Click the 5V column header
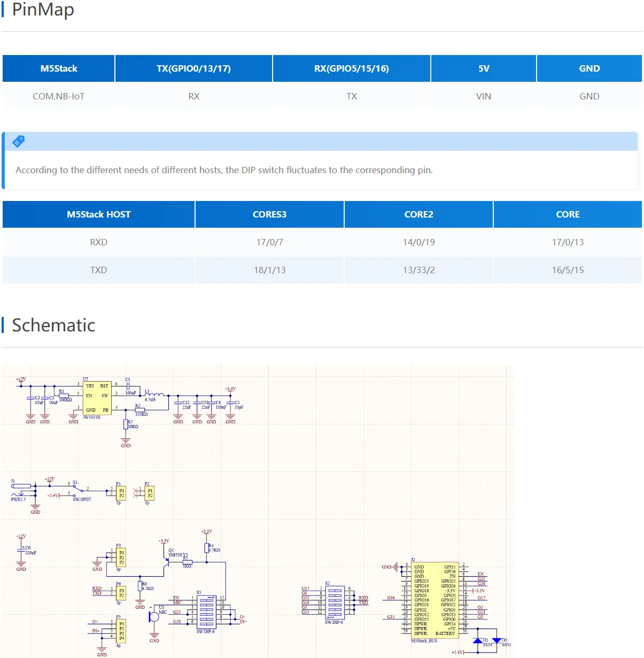The height and width of the screenshot is (658, 644). (x=483, y=68)
